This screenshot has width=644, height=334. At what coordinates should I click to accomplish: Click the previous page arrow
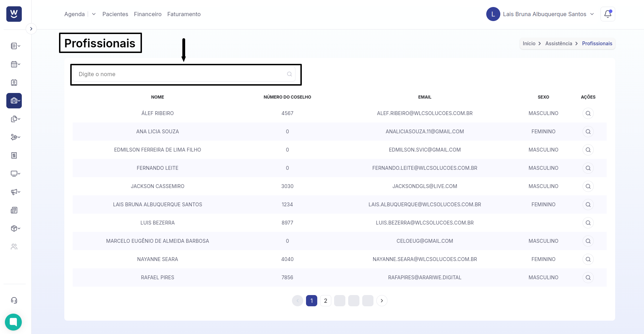tap(298, 301)
